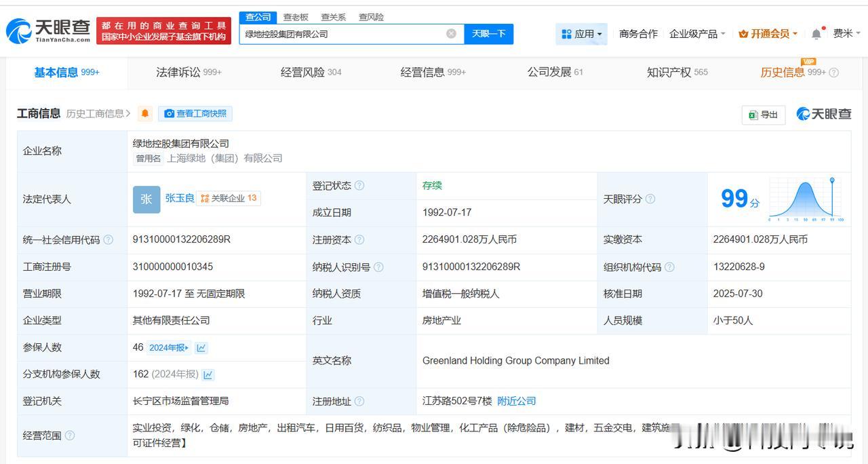Viewport: 868px width, 464px height.
Task: Click help icon next to 统一社会信用代码
Action: (x=108, y=239)
